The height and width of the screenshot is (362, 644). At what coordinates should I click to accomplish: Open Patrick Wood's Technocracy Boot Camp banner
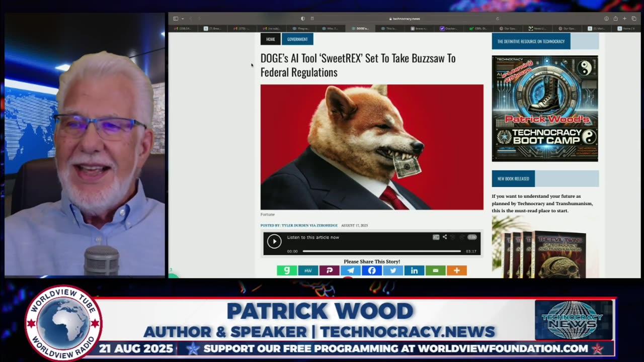(x=545, y=109)
